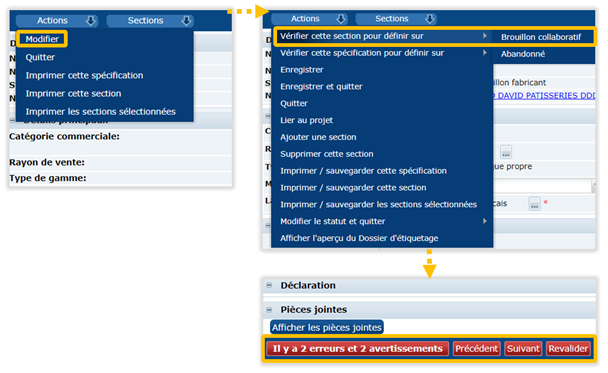
Task: Click the Précédent button
Action: [x=477, y=349]
